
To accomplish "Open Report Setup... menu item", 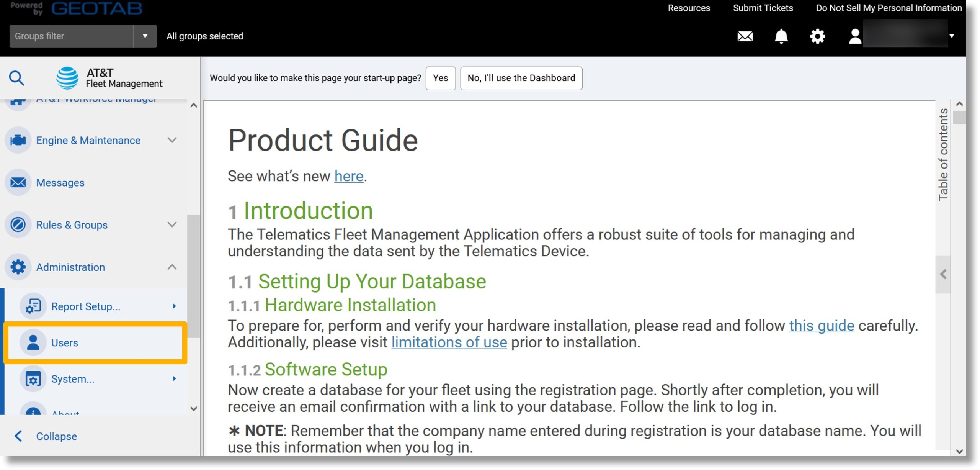I will coord(86,306).
